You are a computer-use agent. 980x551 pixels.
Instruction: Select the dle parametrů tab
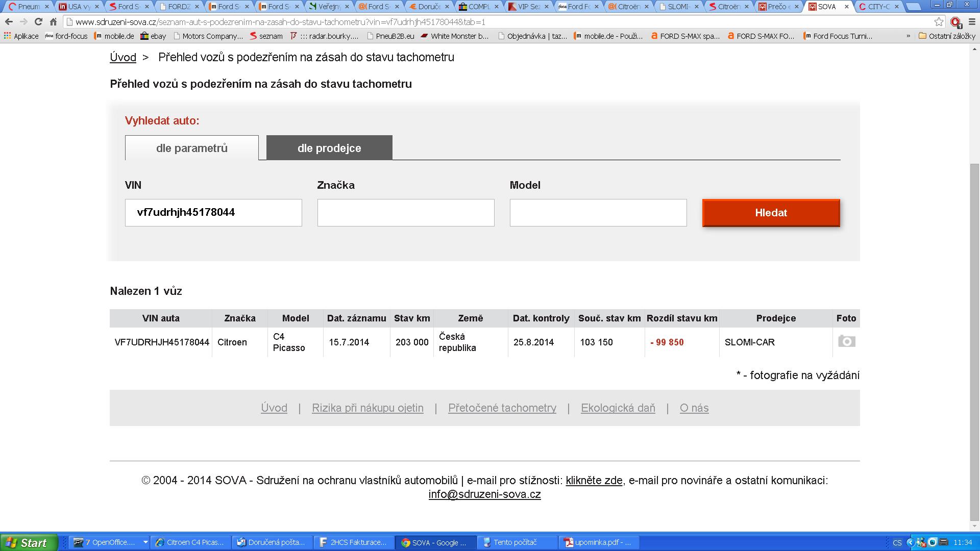192,148
